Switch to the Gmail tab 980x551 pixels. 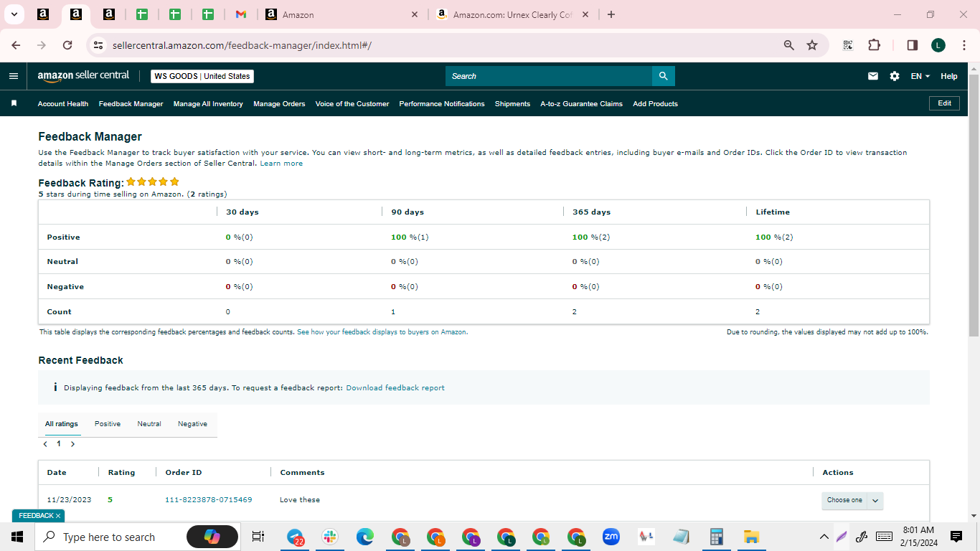241,14
